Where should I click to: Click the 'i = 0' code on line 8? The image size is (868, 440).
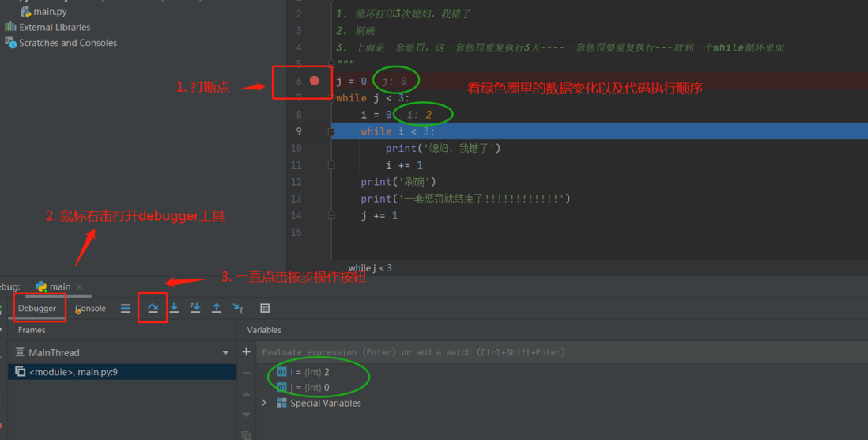click(376, 115)
